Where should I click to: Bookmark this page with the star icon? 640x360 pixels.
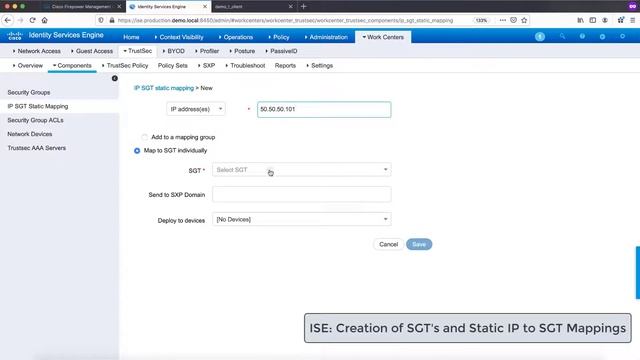[x=524, y=20]
